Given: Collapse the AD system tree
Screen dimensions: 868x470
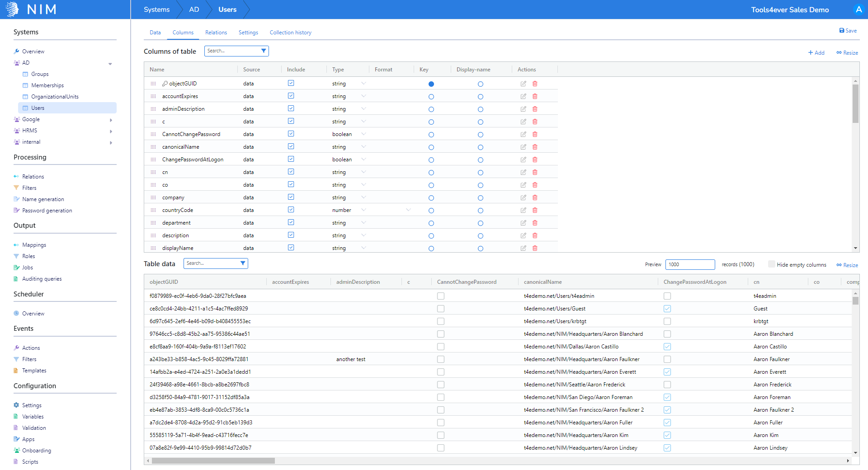Looking at the screenshot, I should (x=110, y=63).
